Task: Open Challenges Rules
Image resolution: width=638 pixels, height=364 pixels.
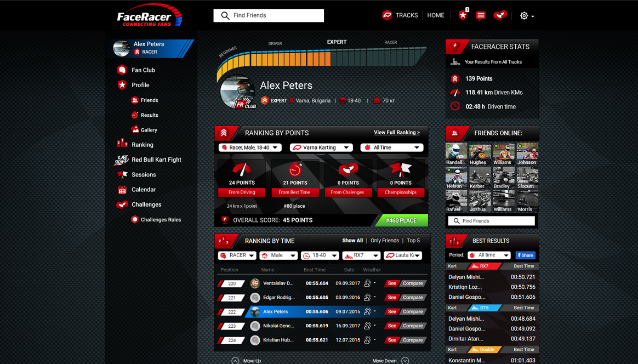Action: 161,219
